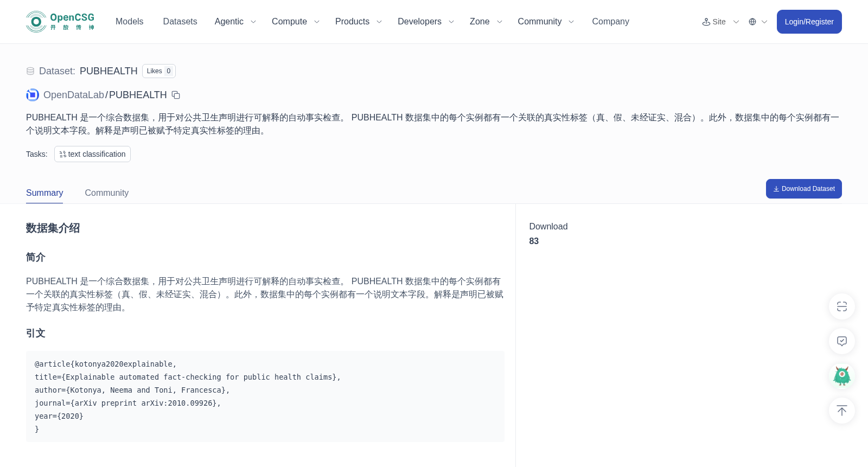Open the green mascot assistant icon

tap(842, 376)
